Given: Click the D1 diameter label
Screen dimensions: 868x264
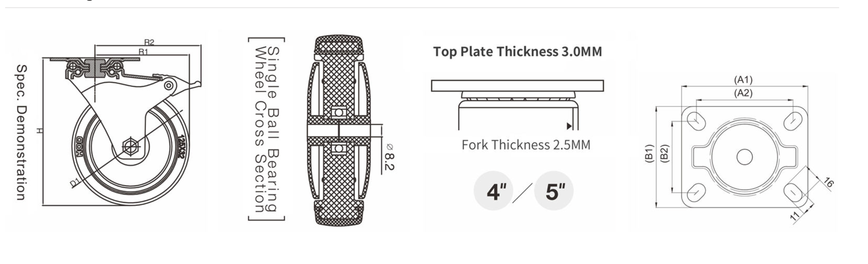Looking at the screenshot, I should (x=75, y=182).
